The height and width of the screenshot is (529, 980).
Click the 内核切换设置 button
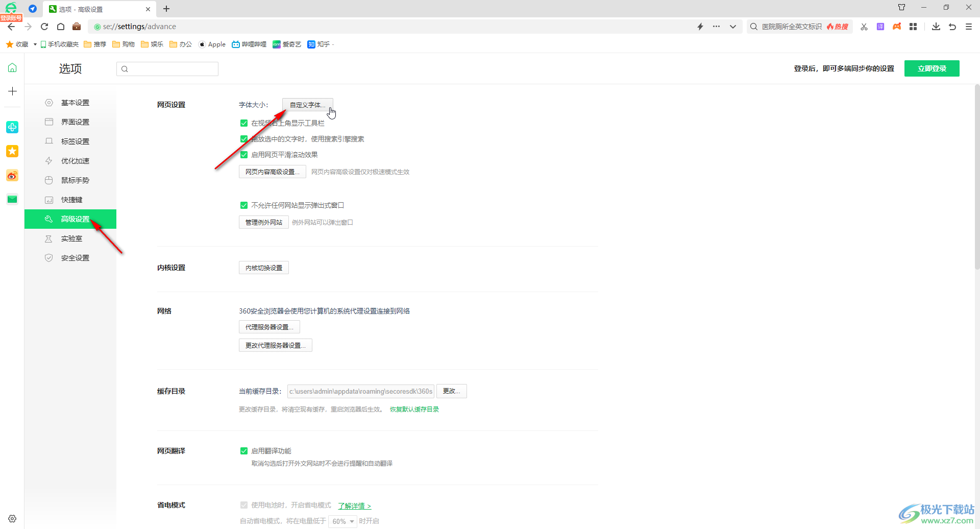[x=264, y=268]
